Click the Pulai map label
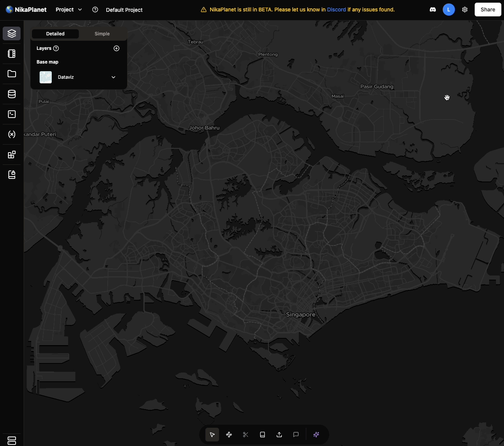 [44, 102]
